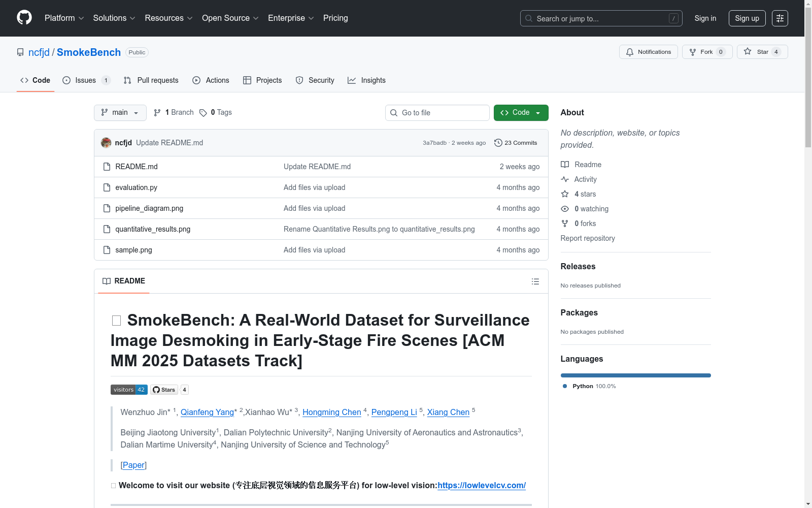The width and height of the screenshot is (812, 508).
Task: Focus the Go to file search field
Action: click(437, 113)
